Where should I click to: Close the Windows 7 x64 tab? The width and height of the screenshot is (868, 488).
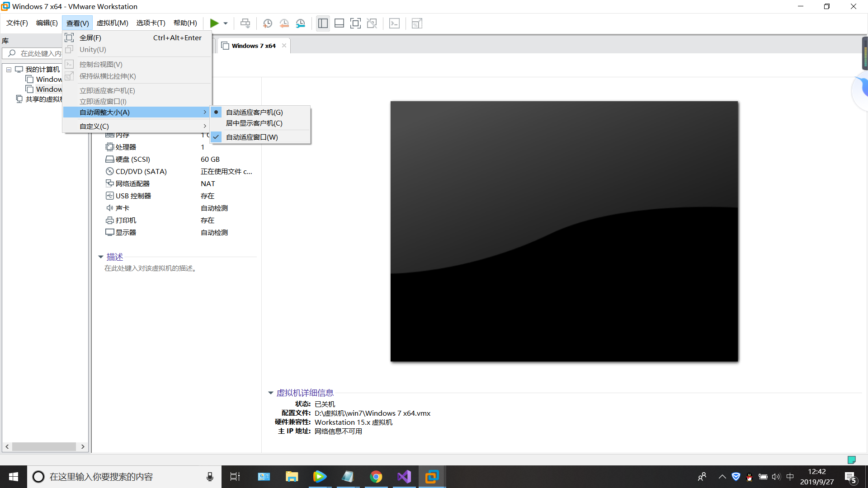(x=284, y=46)
